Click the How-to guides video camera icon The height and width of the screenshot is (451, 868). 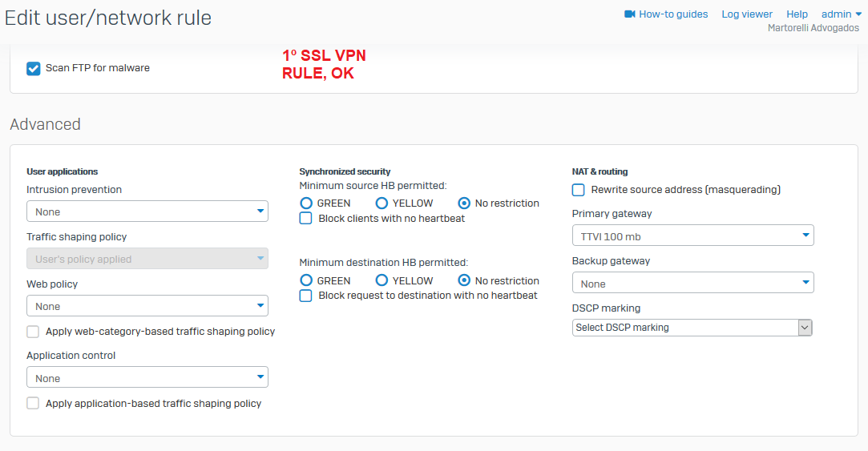pos(629,14)
